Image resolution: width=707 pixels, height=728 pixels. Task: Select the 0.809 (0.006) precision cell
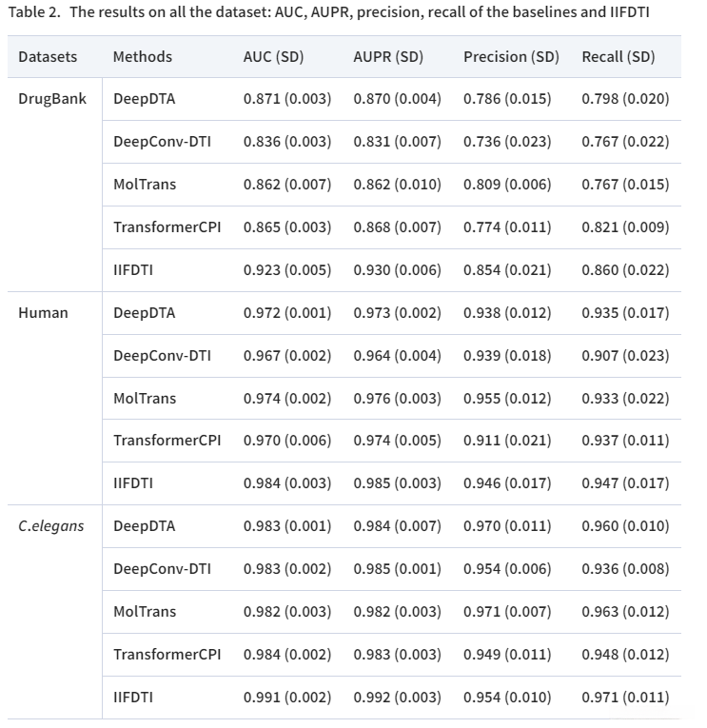[x=507, y=185]
